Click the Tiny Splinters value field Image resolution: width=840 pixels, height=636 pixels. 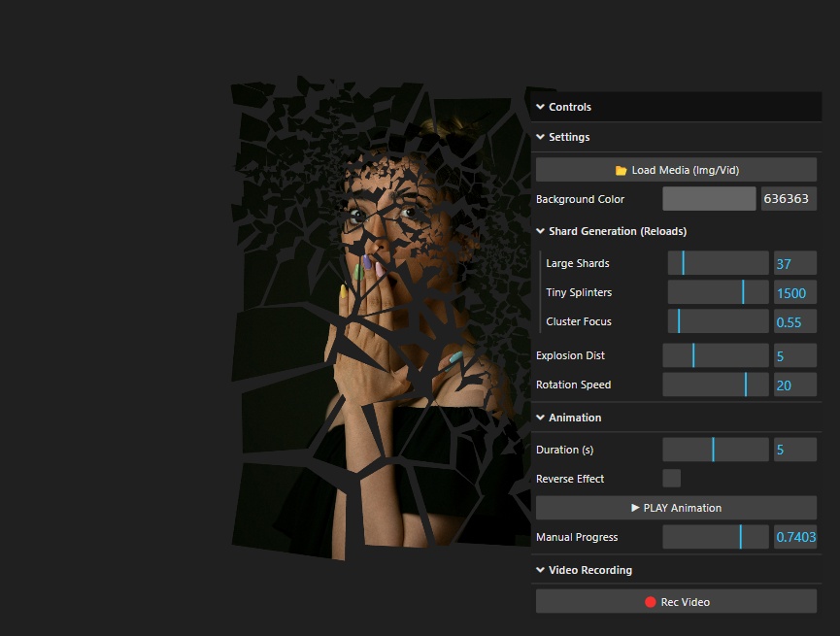coord(794,292)
